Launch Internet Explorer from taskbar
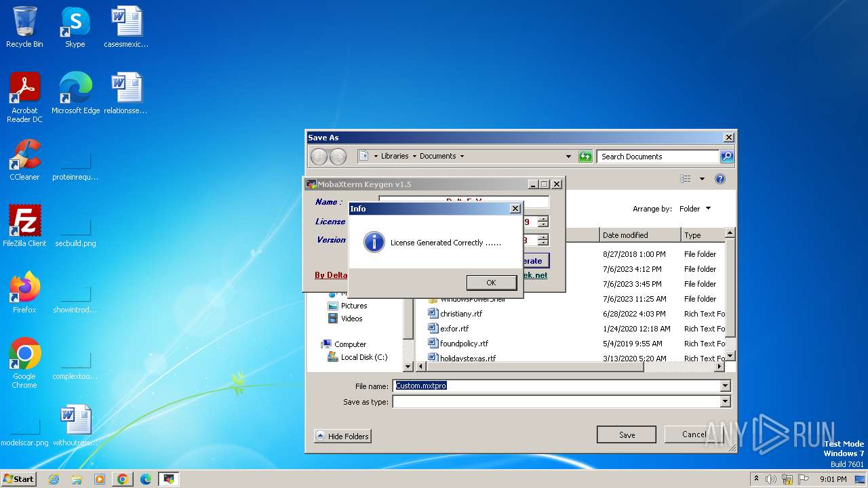Viewport: 868px width, 488px height. [x=54, y=479]
